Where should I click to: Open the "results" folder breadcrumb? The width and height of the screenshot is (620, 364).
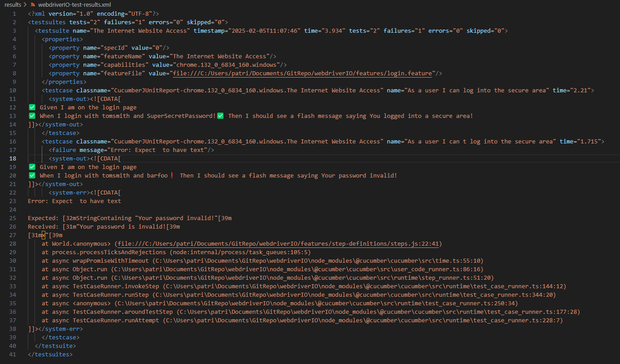12,4
